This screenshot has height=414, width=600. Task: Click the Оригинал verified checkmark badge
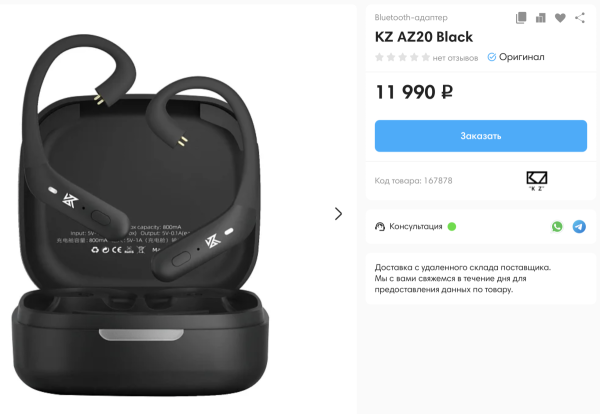[492, 57]
